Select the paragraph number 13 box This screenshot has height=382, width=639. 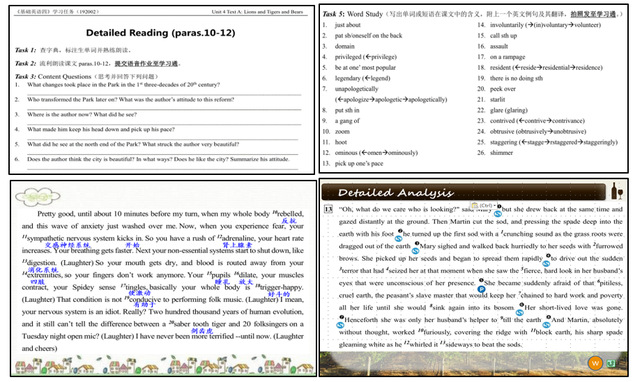tap(328, 209)
